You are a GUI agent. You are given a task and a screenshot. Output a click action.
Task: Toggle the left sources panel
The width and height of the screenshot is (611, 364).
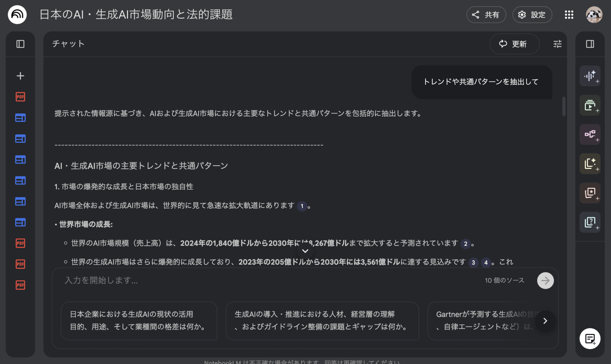(x=20, y=44)
